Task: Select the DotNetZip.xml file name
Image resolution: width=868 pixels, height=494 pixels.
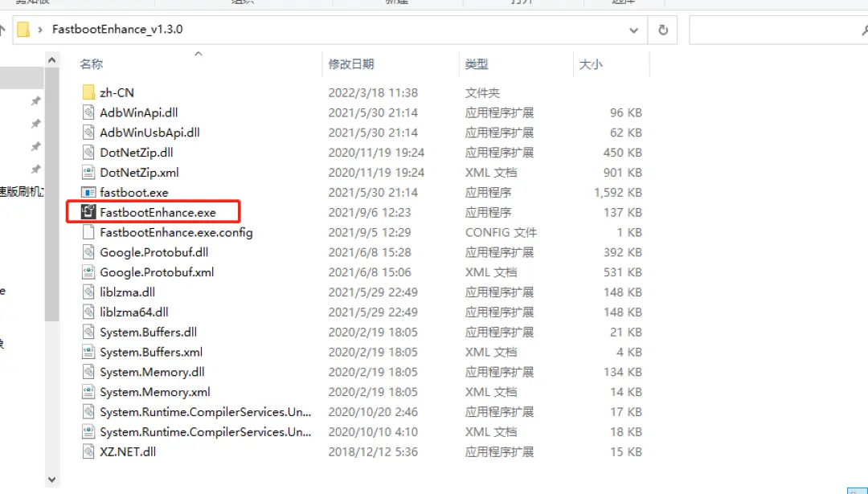Action: point(139,172)
